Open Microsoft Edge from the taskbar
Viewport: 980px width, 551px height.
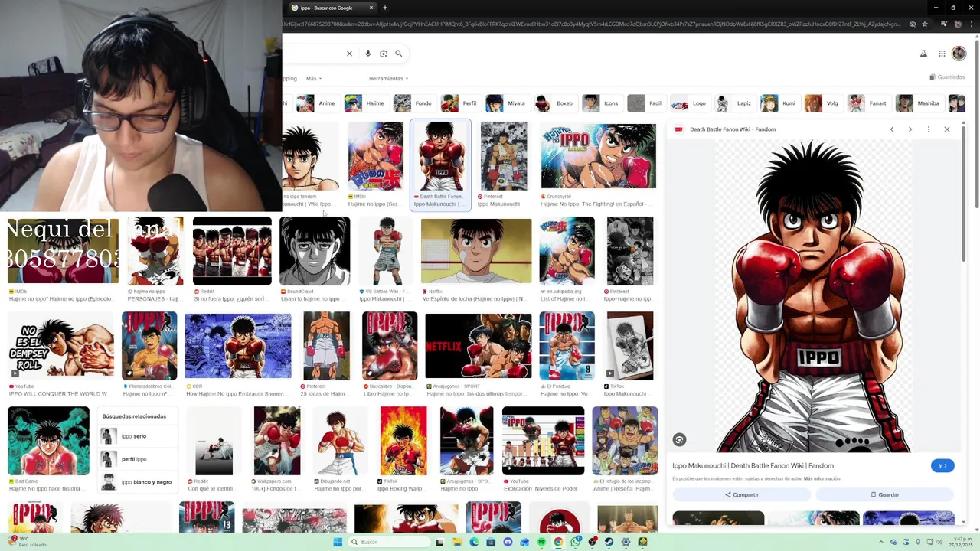click(x=474, y=542)
